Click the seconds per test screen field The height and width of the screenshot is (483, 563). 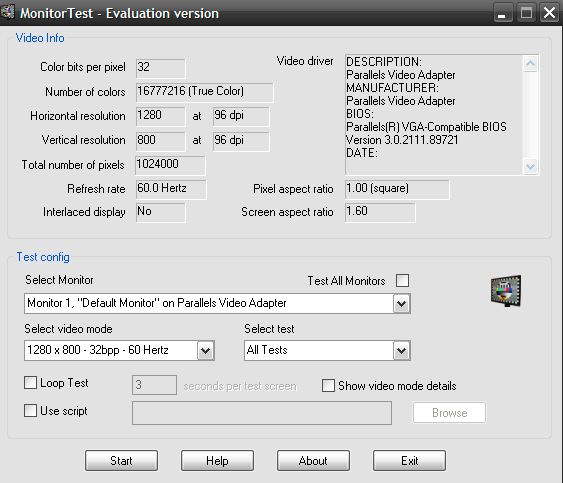click(x=154, y=385)
